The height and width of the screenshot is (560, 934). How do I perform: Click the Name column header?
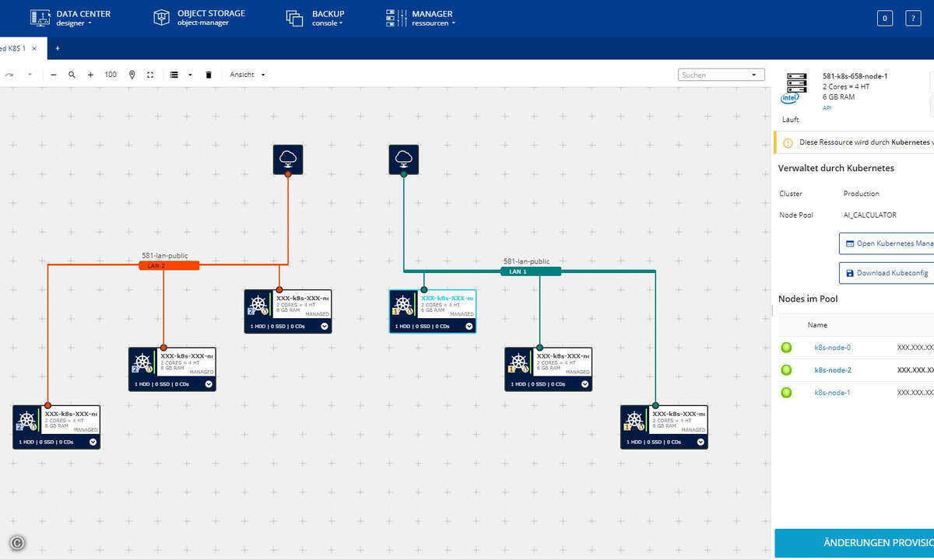[817, 325]
